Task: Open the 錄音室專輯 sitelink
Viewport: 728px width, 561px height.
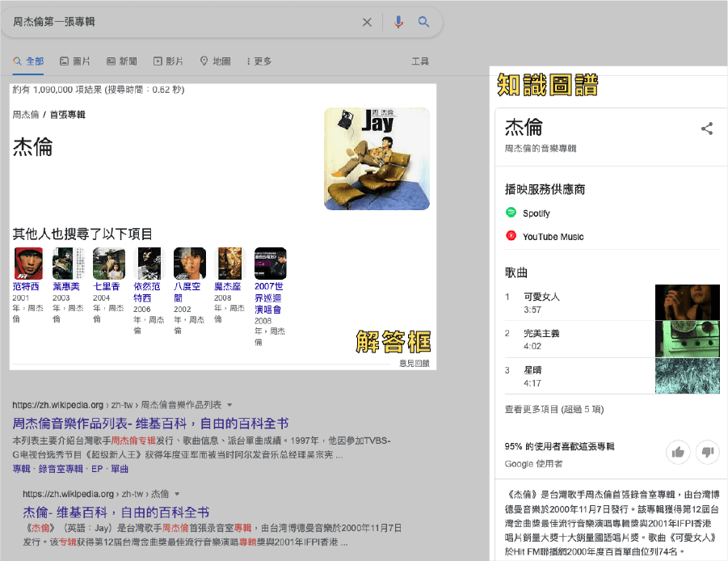Action: 61,469
